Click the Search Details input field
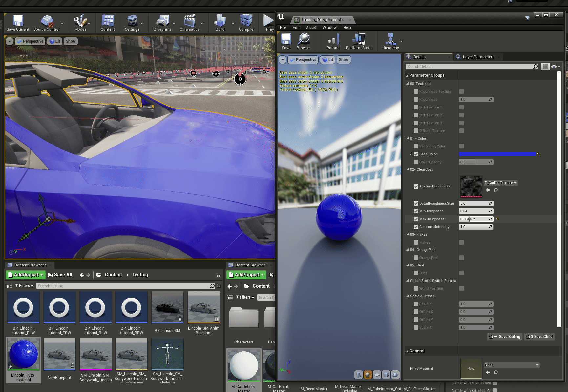Image resolution: width=568 pixels, height=392 pixels. pyautogui.click(x=469, y=67)
